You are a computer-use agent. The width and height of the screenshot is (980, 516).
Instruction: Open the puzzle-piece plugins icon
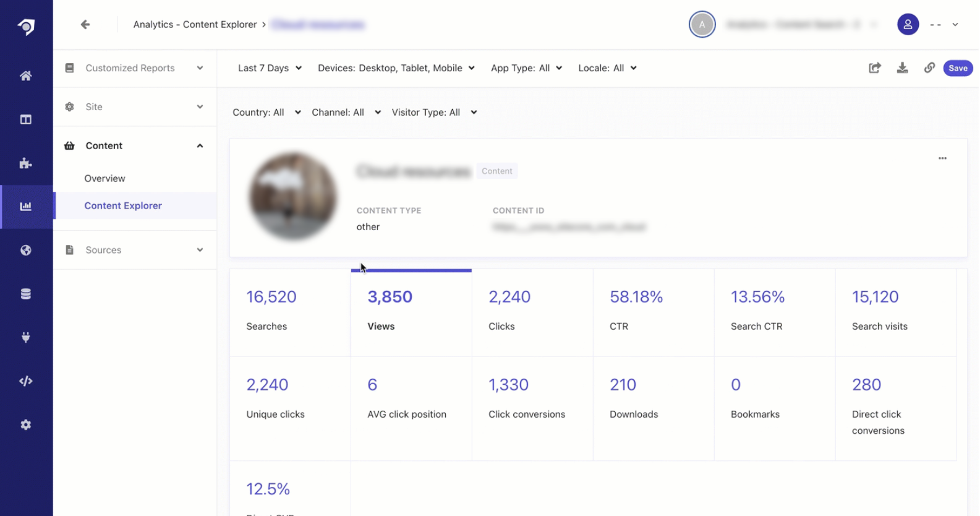[26, 163]
